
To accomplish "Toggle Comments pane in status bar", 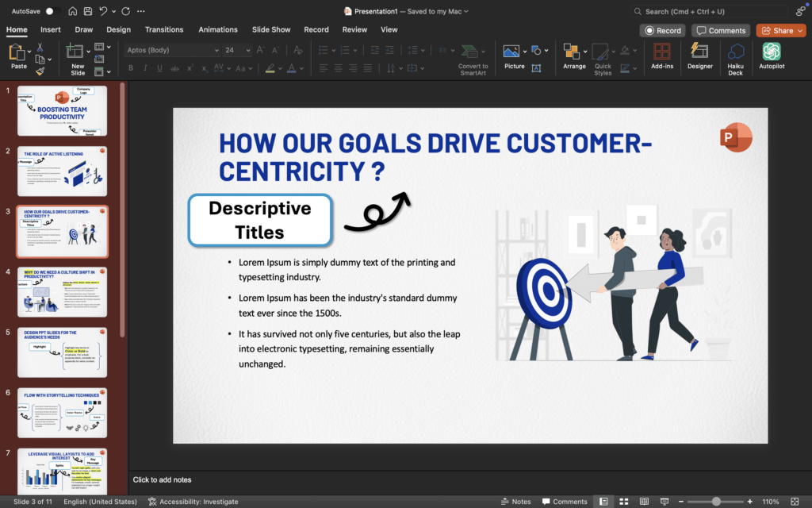I will point(564,502).
